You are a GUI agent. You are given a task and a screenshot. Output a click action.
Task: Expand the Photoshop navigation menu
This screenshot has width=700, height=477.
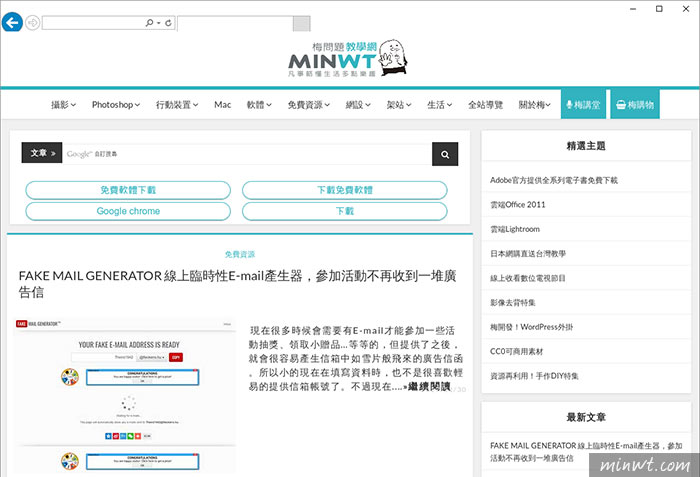116,105
